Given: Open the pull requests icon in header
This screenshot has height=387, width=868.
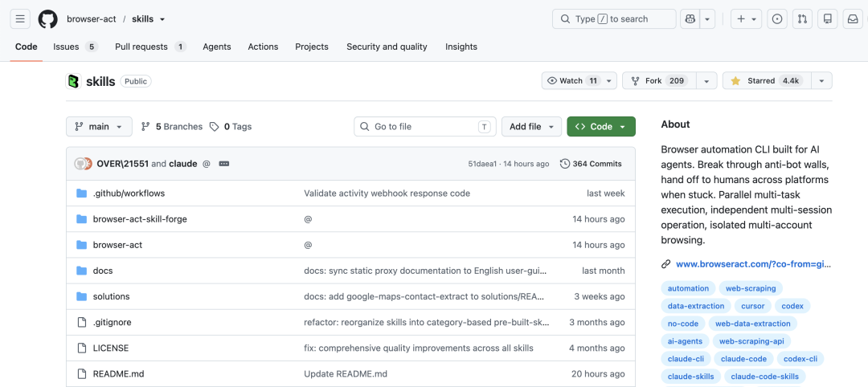Looking at the screenshot, I should pos(803,18).
